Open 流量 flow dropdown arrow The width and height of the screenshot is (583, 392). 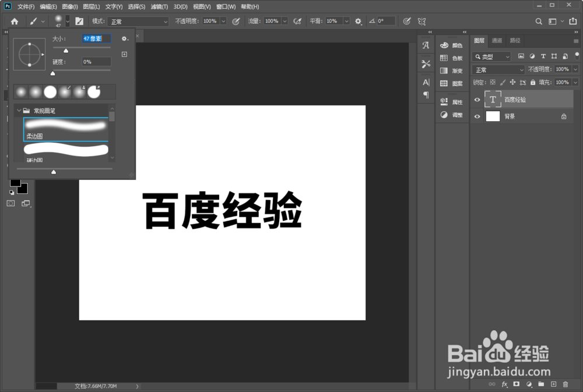pos(285,21)
